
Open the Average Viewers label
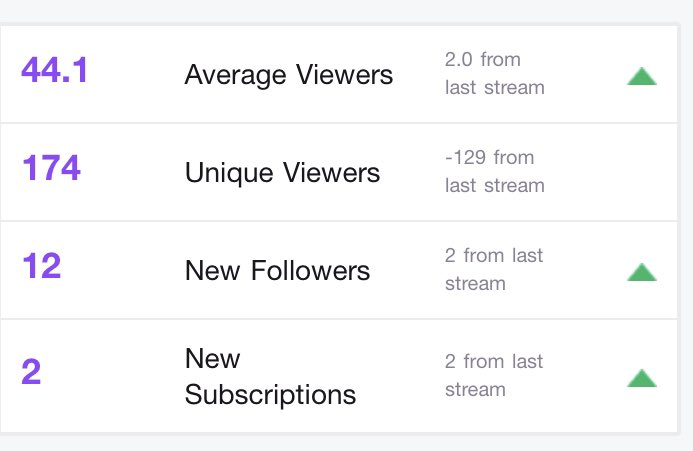[289, 75]
